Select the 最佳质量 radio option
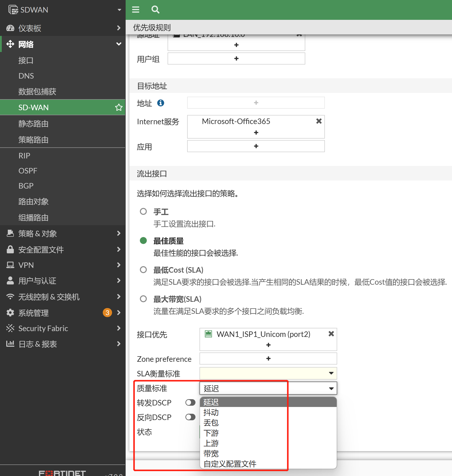This screenshot has width=452, height=476. (x=143, y=241)
